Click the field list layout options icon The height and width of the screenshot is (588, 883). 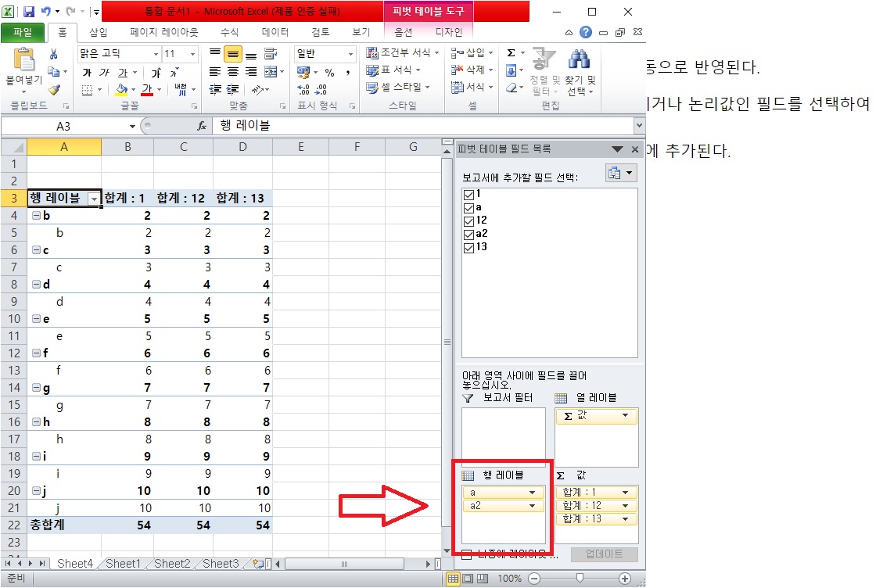(x=620, y=173)
